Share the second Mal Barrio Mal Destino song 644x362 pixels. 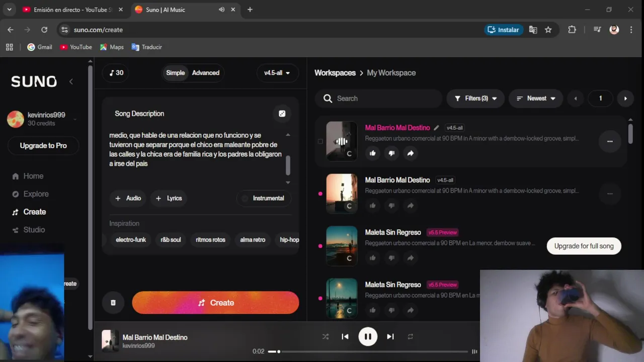(411, 206)
